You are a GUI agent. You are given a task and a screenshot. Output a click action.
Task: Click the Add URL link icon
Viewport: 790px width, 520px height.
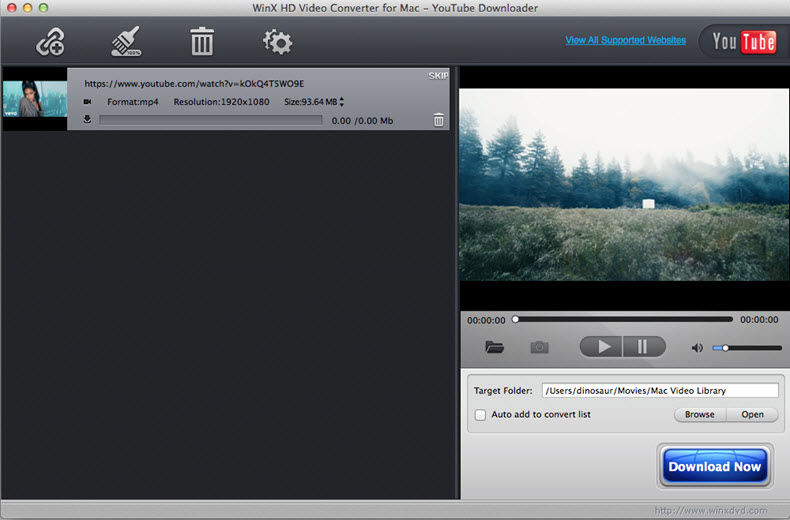[x=50, y=42]
